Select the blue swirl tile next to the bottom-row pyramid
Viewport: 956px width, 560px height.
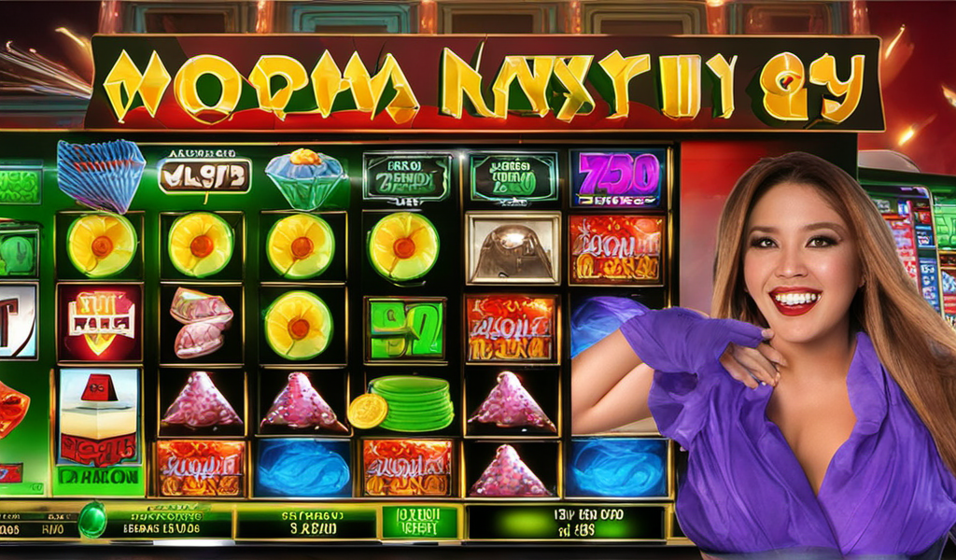point(616,468)
